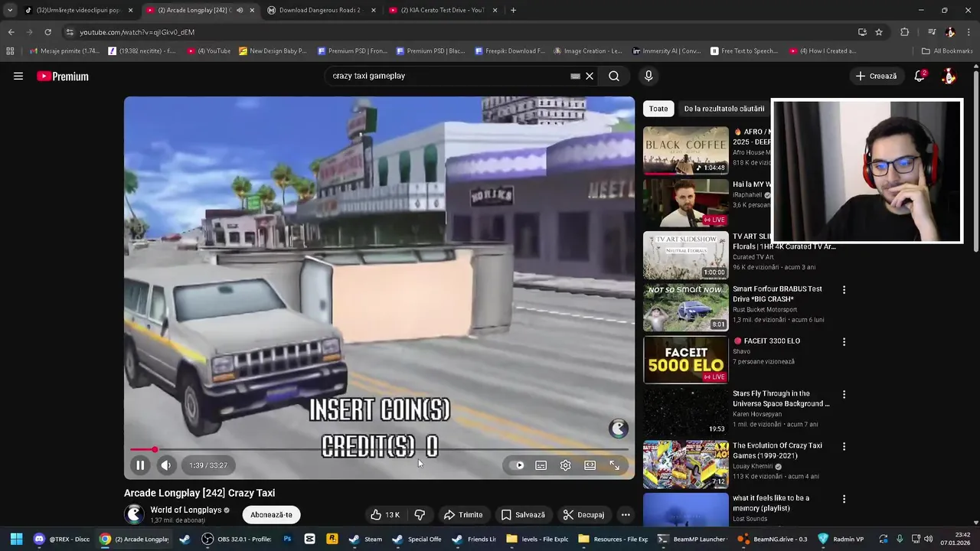Image resolution: width=980 pixels, height=551 pixels.
Task: Open the YouTube guide hamburger menu
Action: (x=18, y=76)
